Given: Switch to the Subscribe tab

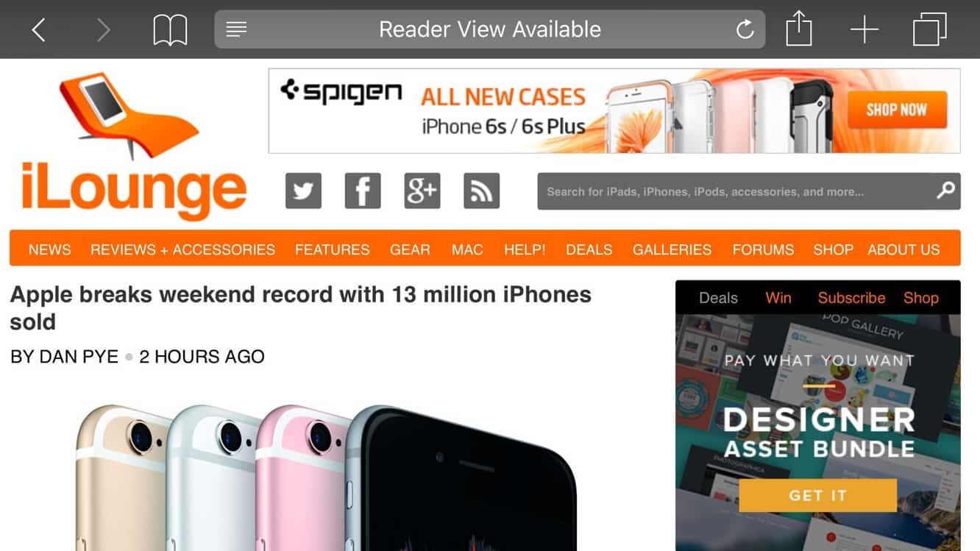Looking at the screenshot, I should pos(851,298).
